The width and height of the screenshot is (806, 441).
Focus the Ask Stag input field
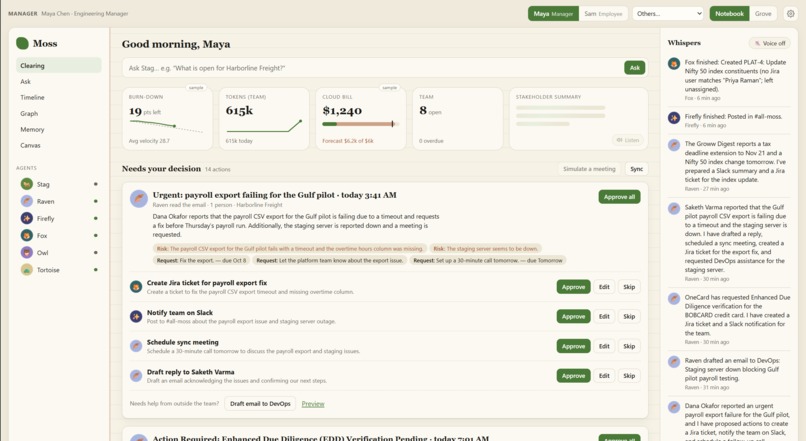[x=372, y=68]
